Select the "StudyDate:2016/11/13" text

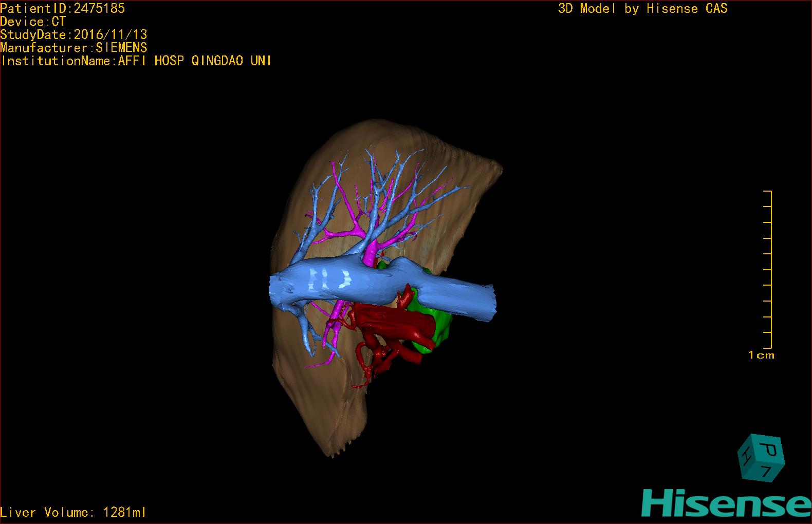pos(73,34)
